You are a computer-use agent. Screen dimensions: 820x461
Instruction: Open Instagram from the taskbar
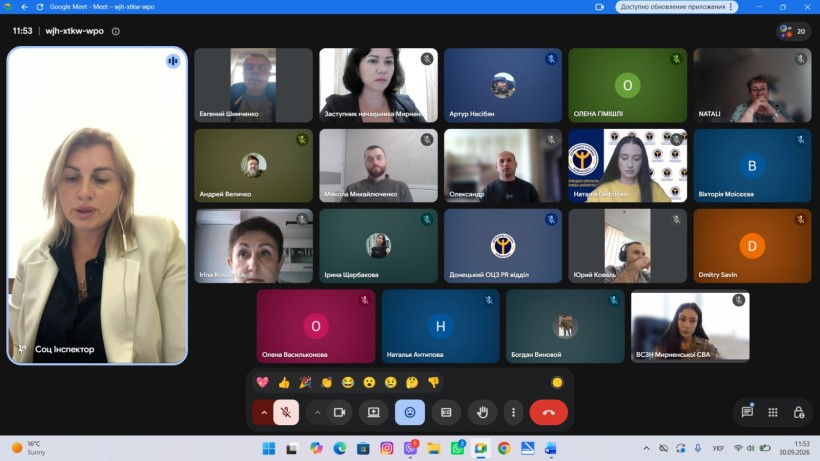coord(386,448)
